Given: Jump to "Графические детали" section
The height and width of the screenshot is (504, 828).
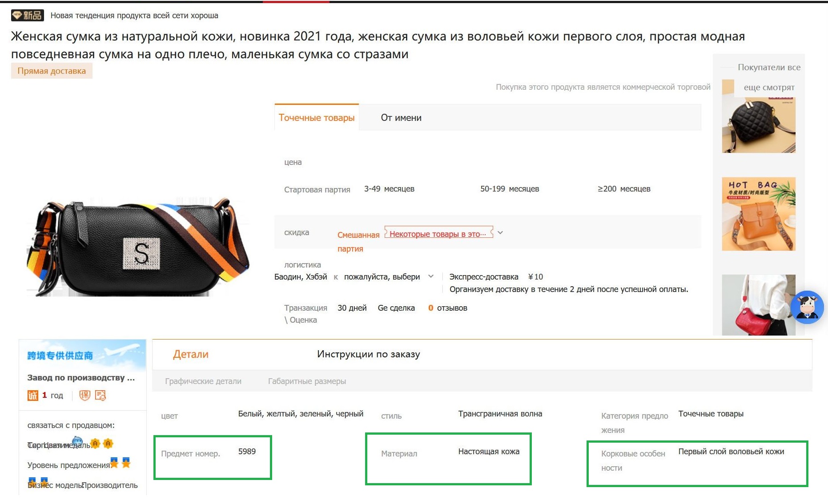Looking at the screenshot, I should (x=203, y=381).
